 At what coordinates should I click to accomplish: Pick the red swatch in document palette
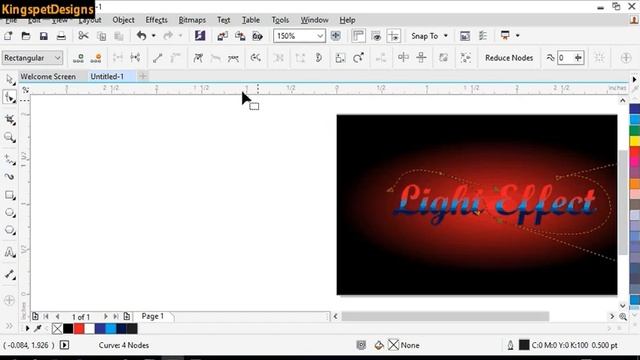[79, 329]
